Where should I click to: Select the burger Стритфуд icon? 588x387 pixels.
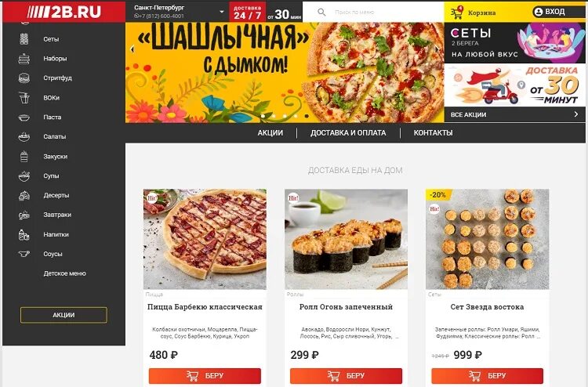click(x=24, y=78)
